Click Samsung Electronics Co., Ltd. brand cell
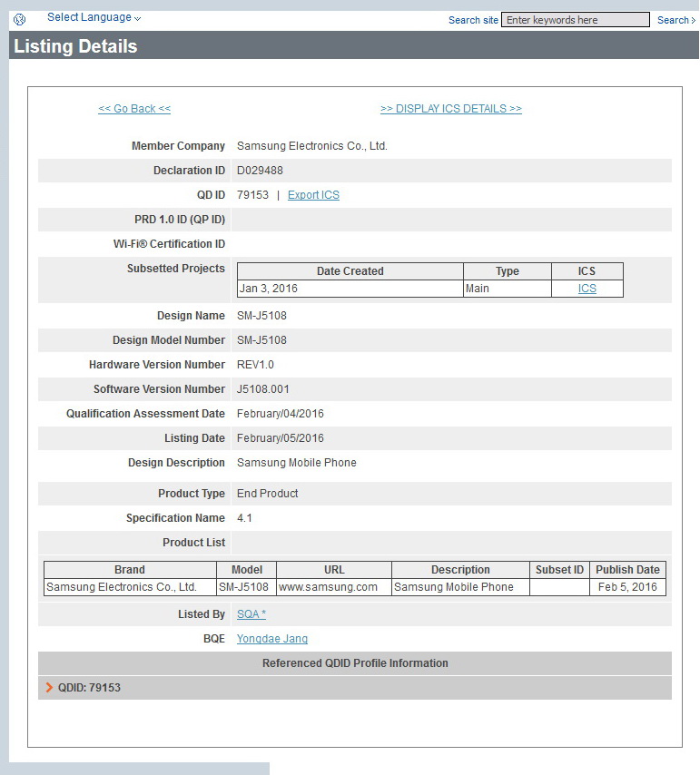This screenshot has height=775, width=700. tap(130, 587)
